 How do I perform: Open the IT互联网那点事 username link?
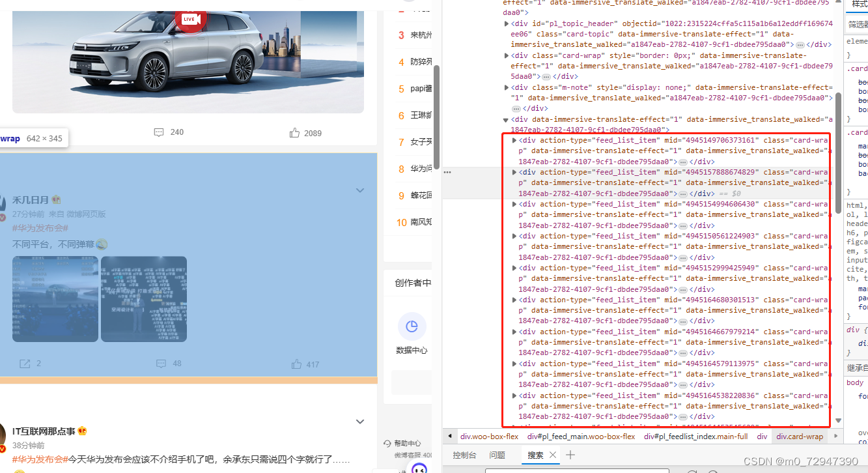pos(44,431)
